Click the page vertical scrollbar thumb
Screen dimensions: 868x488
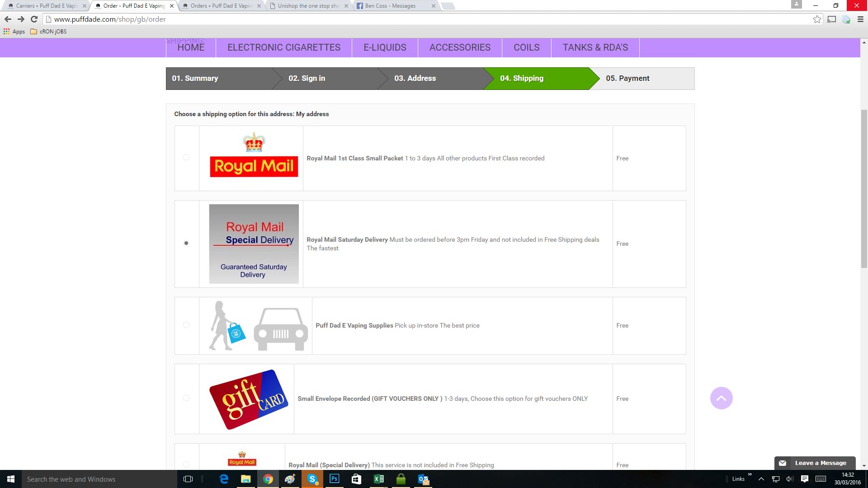tap(864, 189)
